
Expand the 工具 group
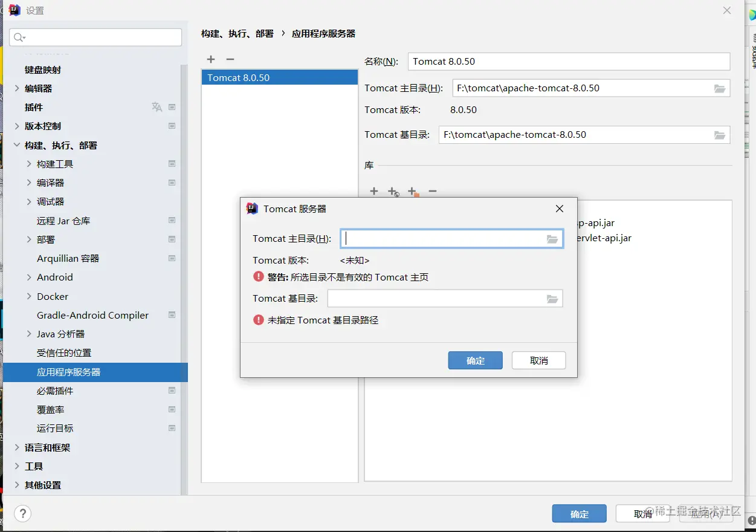pos(17,466)
